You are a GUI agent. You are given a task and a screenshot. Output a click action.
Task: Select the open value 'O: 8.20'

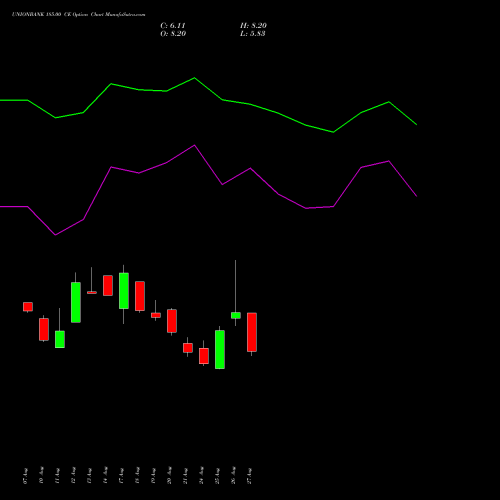pyautogui.click(x=173, y=34)
